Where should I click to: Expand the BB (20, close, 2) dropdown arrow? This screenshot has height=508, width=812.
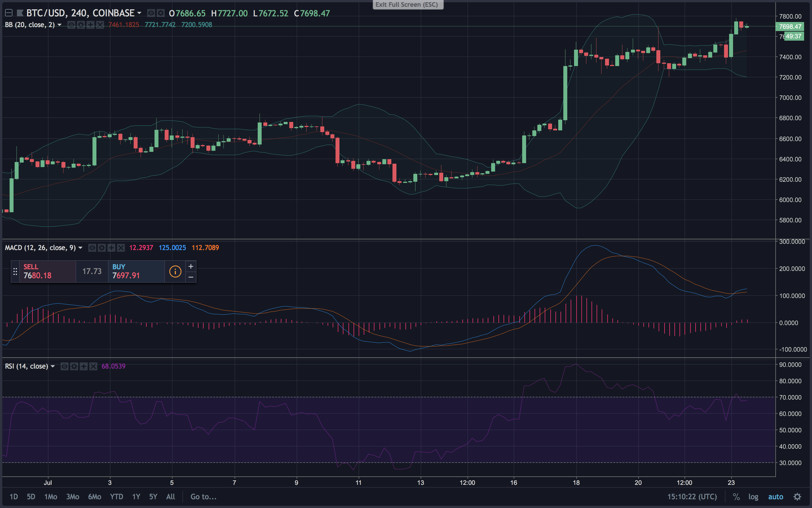pos(59,25)
